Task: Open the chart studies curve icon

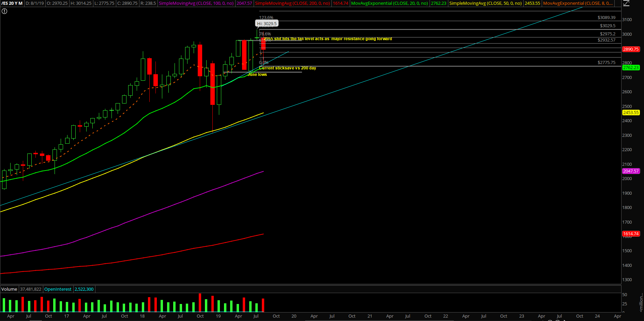Action: [626, 3]
